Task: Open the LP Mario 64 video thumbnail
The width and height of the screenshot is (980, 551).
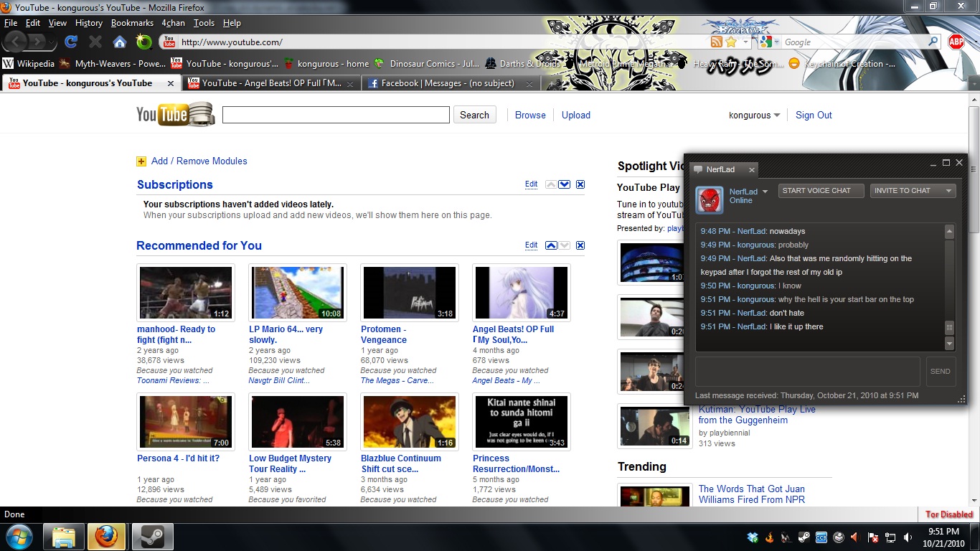Action: 298,293
